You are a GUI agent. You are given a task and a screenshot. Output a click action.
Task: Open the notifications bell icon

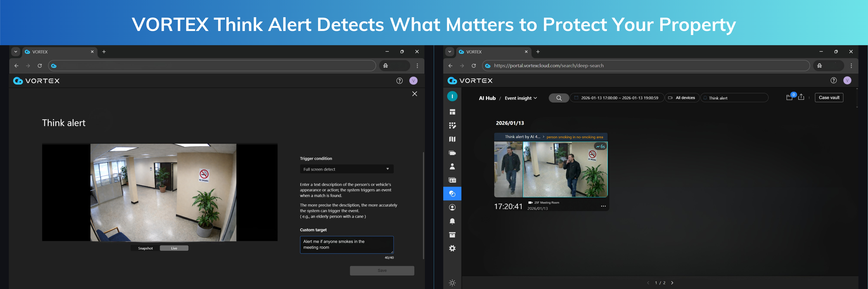click(x=452, y=221)
